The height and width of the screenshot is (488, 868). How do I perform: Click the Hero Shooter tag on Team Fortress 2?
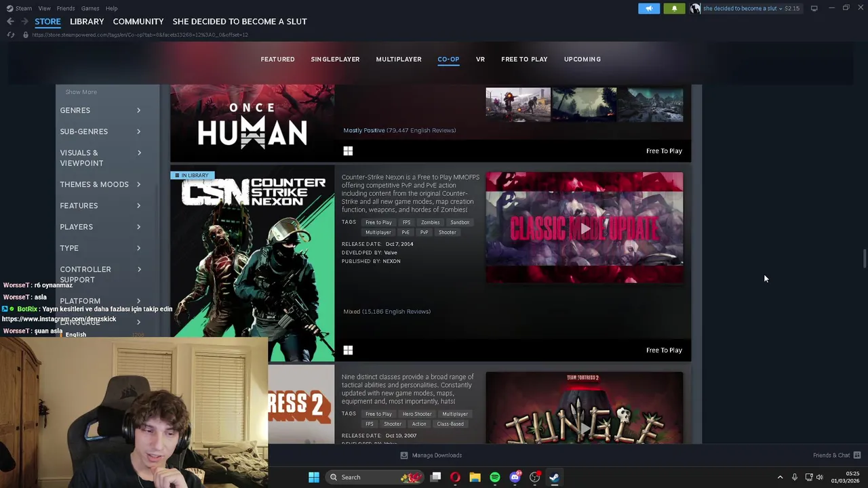(417, 414)
